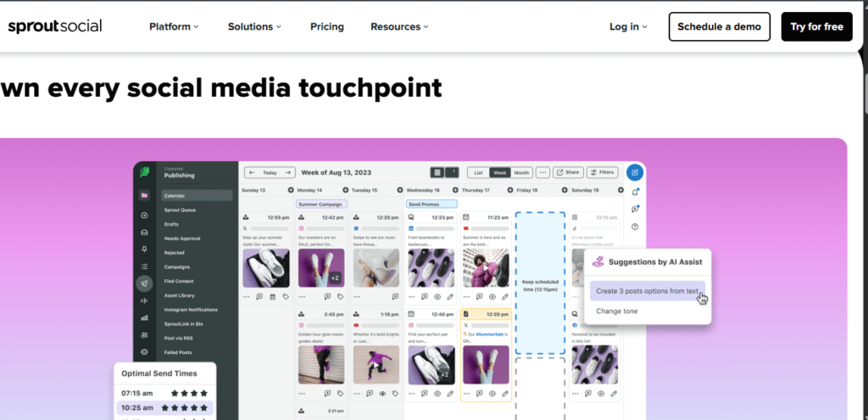Open the ellipsis menu next to the Share button

click(543, 173)
